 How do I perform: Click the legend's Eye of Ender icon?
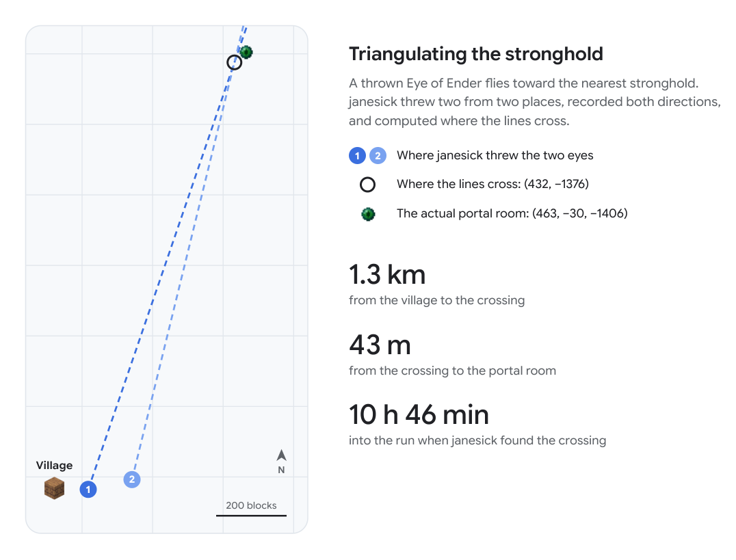pyautogui.click(x=368, y=215)
